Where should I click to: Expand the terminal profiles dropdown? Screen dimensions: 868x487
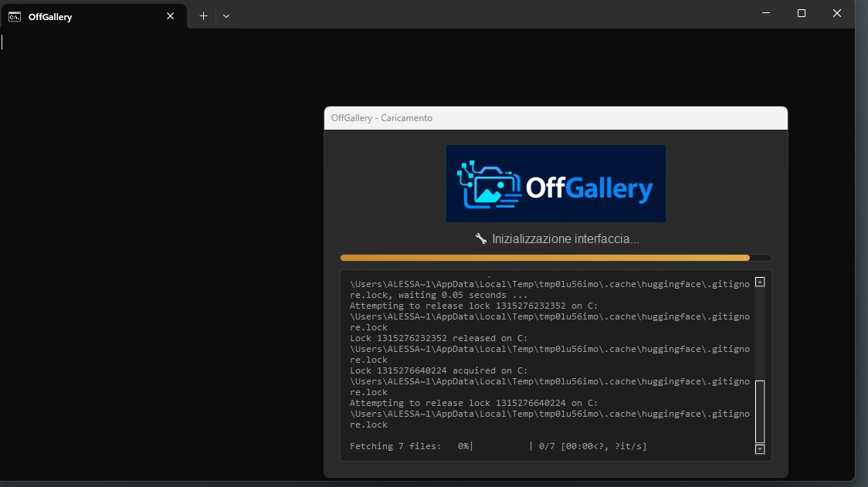pos(225,16)
